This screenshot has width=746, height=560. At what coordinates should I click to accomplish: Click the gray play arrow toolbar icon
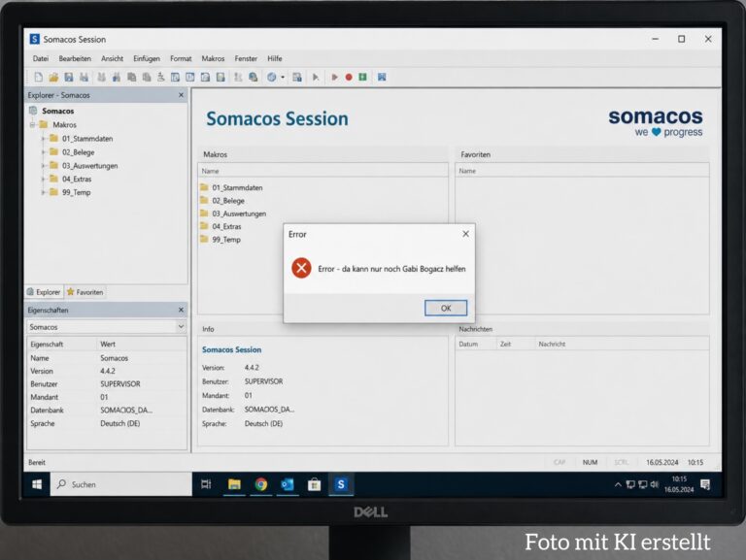(316, 77)
